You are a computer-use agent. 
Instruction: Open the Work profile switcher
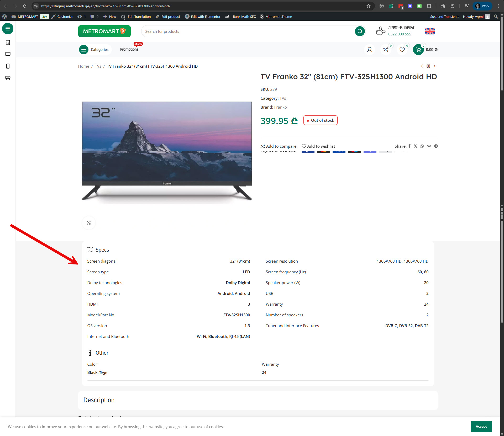(x=482, y=6)
